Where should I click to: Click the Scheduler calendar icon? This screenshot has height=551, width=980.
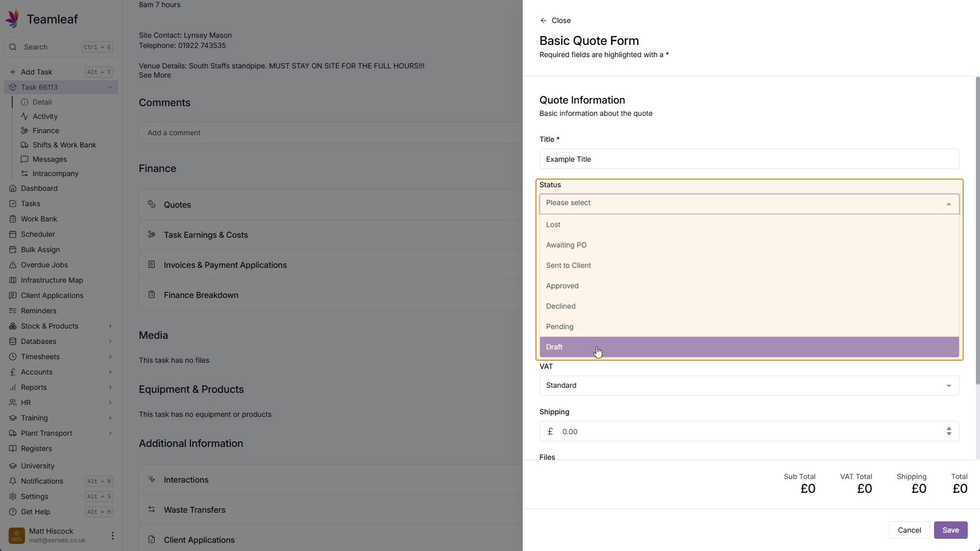13,234
